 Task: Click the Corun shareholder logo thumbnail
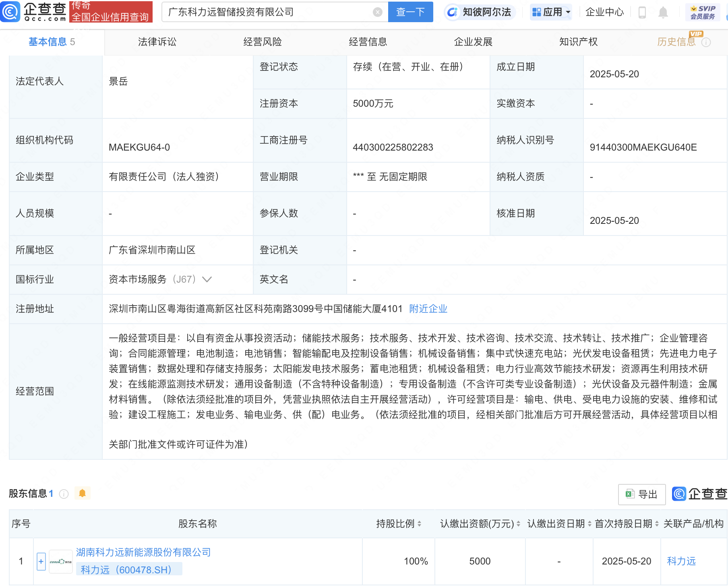pyautogui.click(x=61, y=561)
